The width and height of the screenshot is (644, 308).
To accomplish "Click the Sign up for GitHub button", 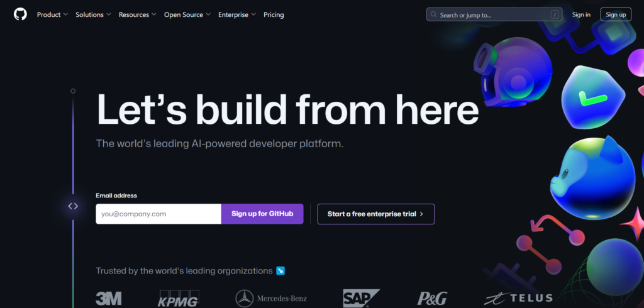I will pos(262,214).
